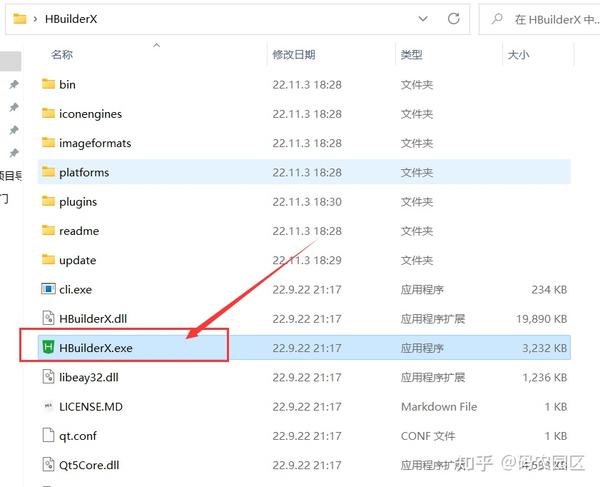Click the qt.conf file icon
This screenshot has height=487, width=600.
click(48, 435)
